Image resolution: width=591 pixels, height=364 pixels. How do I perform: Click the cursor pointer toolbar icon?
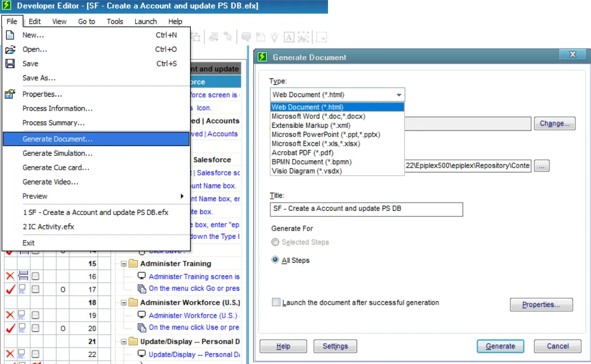[x=228, y=36]
